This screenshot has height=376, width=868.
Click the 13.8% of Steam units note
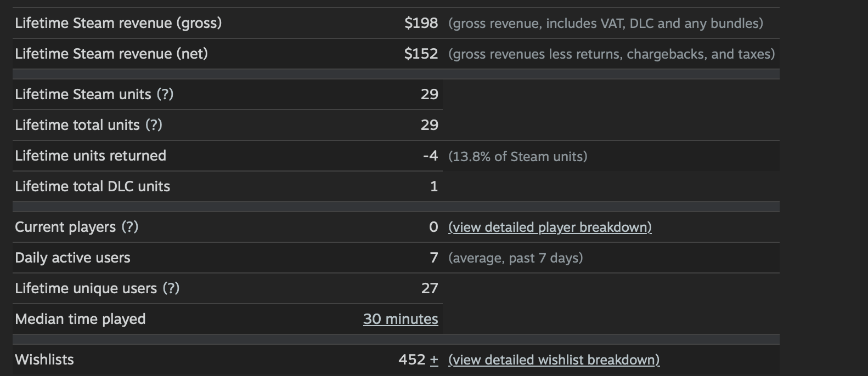click(517, 157)
